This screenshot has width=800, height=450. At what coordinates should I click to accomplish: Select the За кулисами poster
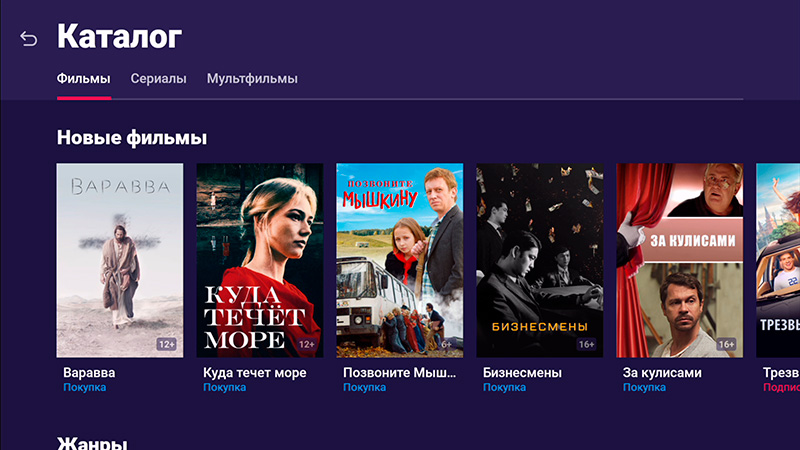pyautogui.click(x=680, y=260)
